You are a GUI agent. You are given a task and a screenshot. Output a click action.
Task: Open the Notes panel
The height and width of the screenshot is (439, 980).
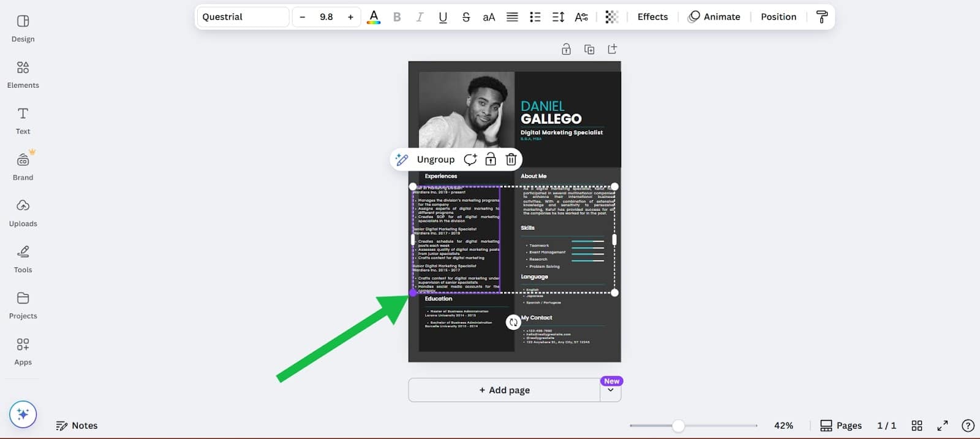[77, 426]
